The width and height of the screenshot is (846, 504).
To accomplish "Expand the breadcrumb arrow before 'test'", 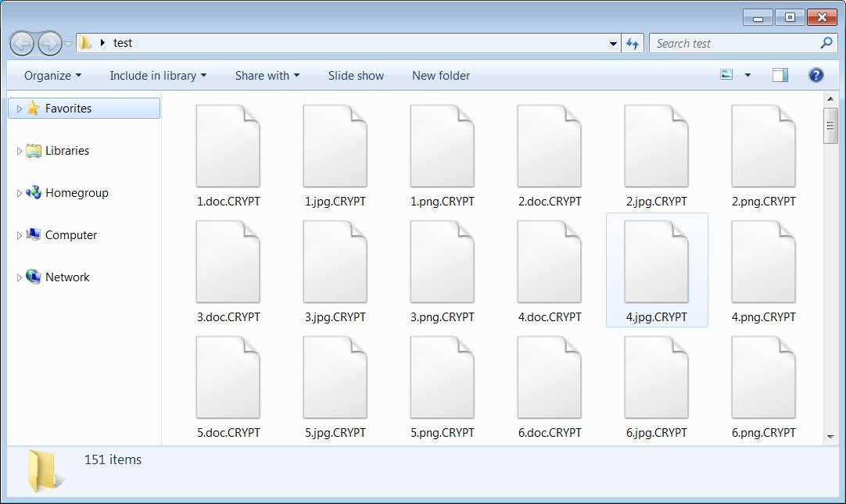I will [x=102, y=42].
